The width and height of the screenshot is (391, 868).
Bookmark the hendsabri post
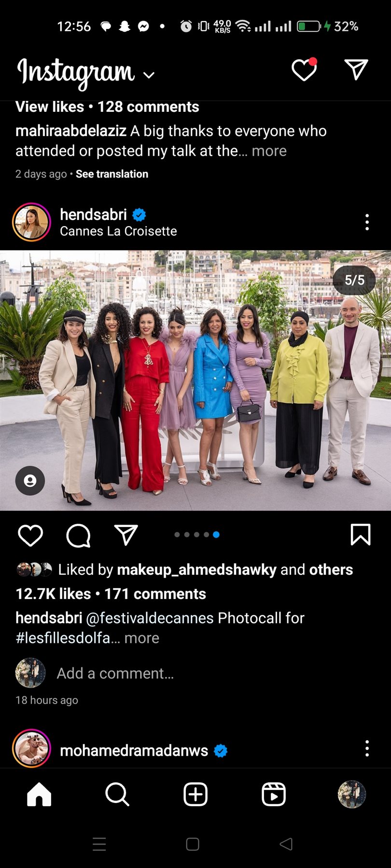point(360,535)
